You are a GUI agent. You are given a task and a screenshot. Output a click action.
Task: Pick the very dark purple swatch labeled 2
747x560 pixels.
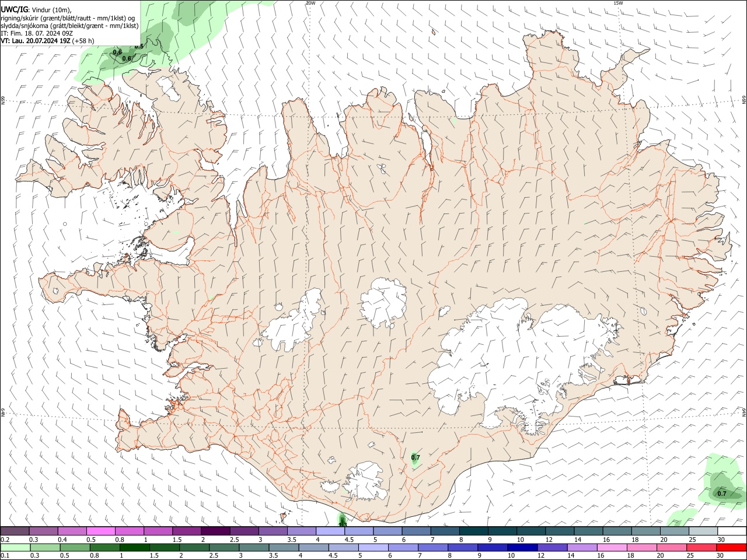coord(215,531)
